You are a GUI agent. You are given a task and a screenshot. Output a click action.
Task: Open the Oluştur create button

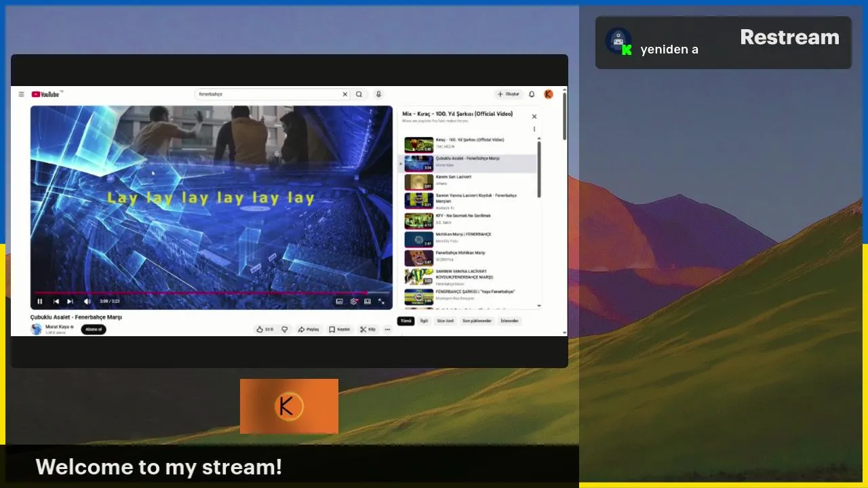pyautogui.click(x=508, y=94)
